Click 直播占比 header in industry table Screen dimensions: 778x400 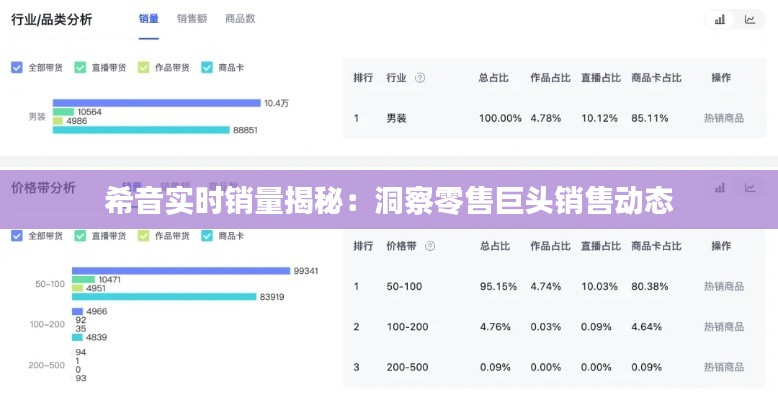[x=601, y=78]
